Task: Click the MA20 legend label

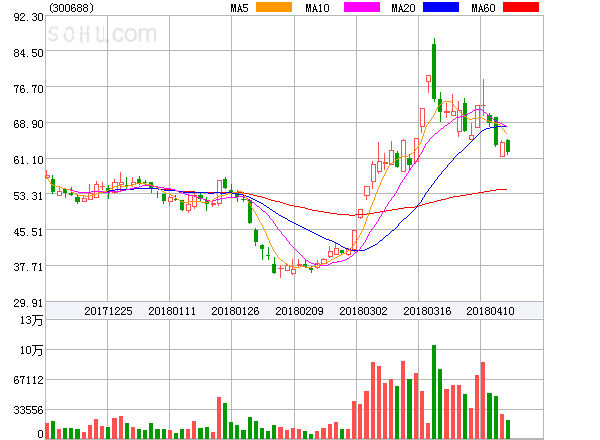Action: (403, 8)
